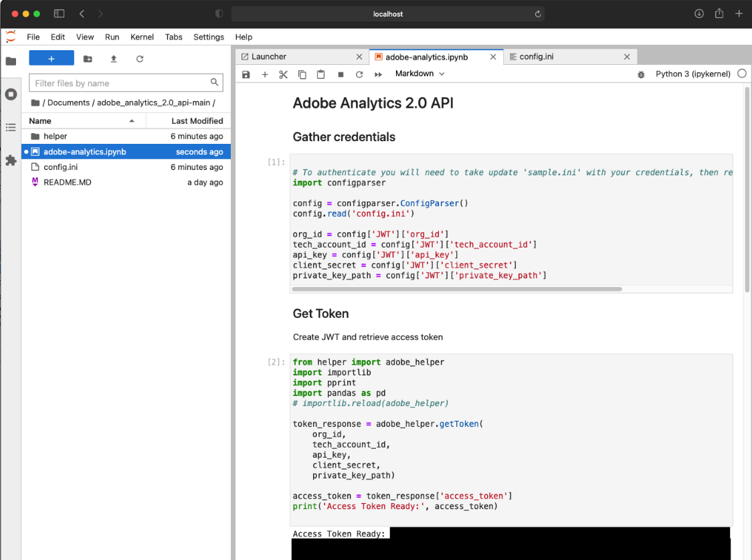The width and height of the screenshot is (752, 560).
Task: Save the notebook using the toolbar icon
Action: [x=246, y=74]
